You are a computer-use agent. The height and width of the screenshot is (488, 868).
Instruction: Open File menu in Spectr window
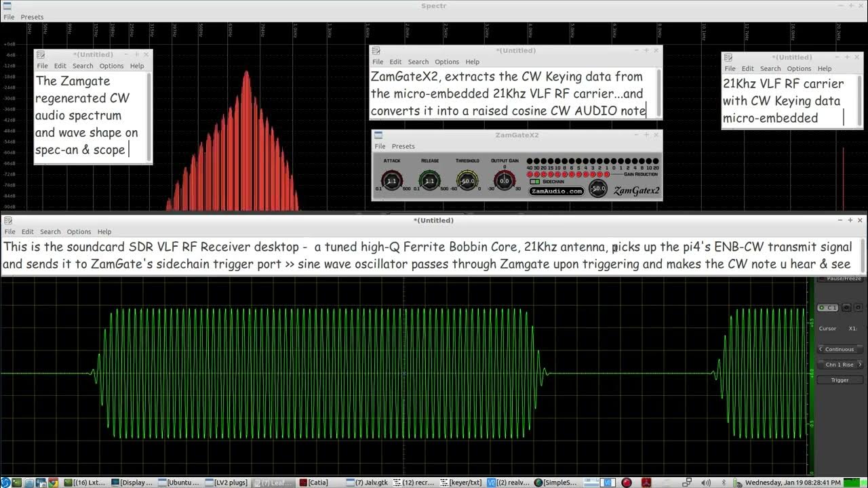9,17
